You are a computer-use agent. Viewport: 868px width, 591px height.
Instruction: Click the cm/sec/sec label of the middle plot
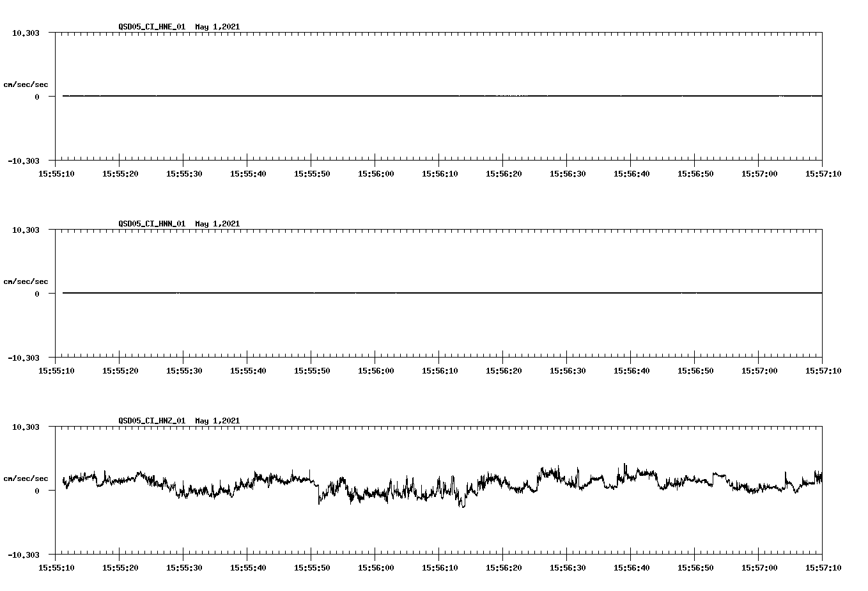tap(26, 281)
